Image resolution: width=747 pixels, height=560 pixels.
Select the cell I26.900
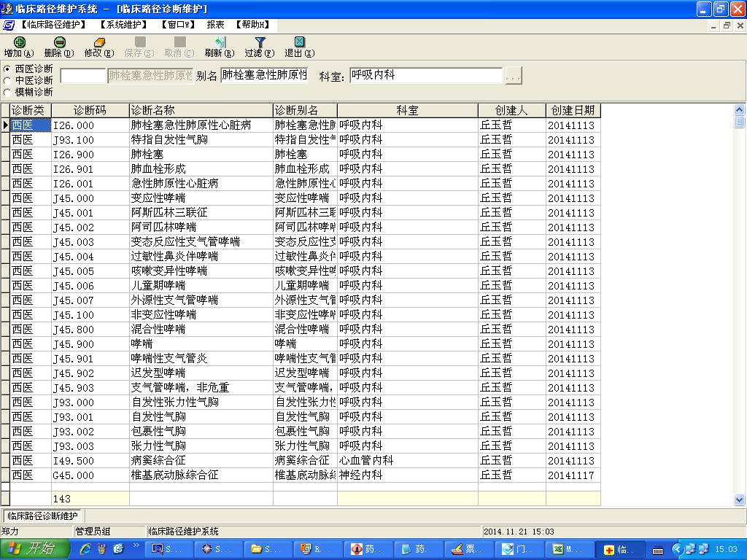[x=90, y=155]
